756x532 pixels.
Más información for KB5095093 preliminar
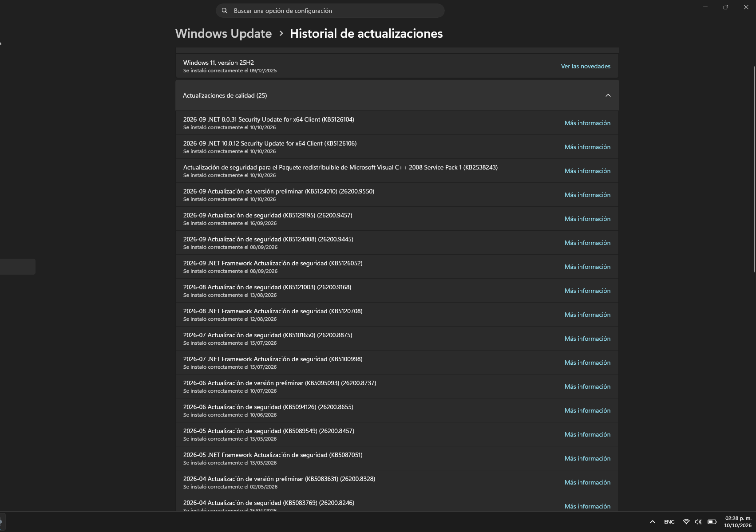point(587,386)
